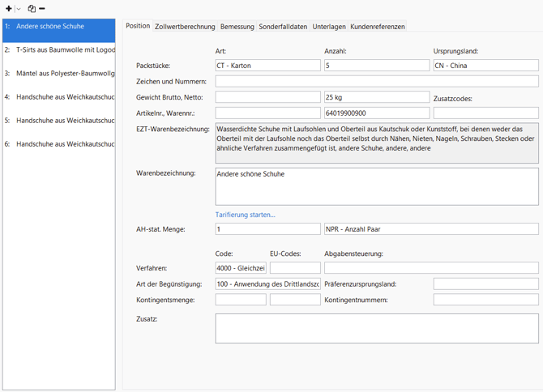Screen dimensions: 543x392
Task: Click the Netto weight field 25 kg
Action: point(377,97)
